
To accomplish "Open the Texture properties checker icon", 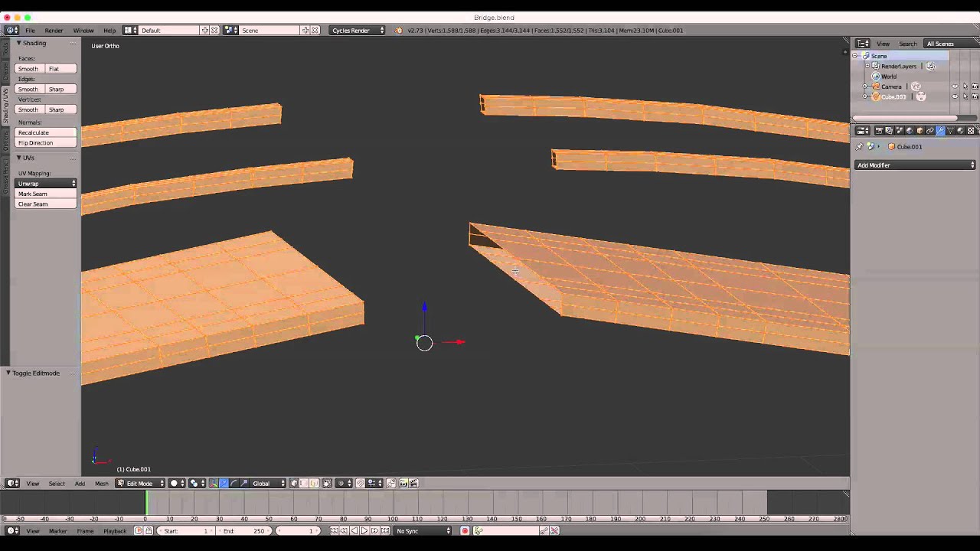I will pos(971,131).
